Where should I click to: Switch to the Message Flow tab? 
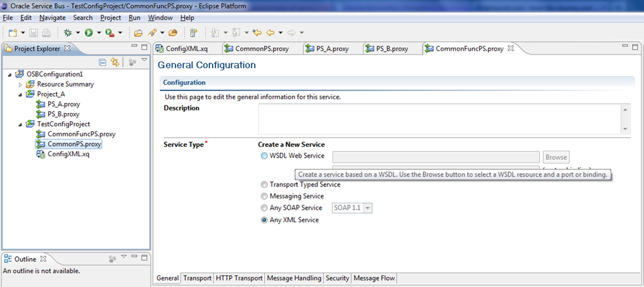(374, 278)
